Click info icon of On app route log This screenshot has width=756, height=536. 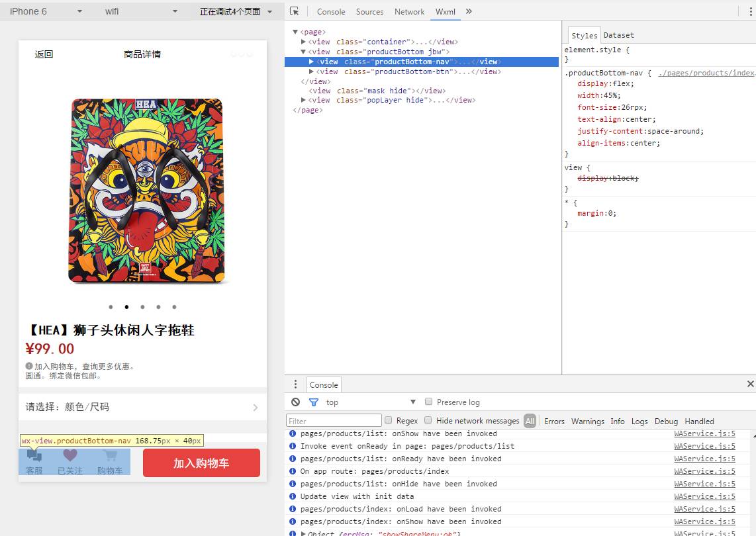pos(292,471)
